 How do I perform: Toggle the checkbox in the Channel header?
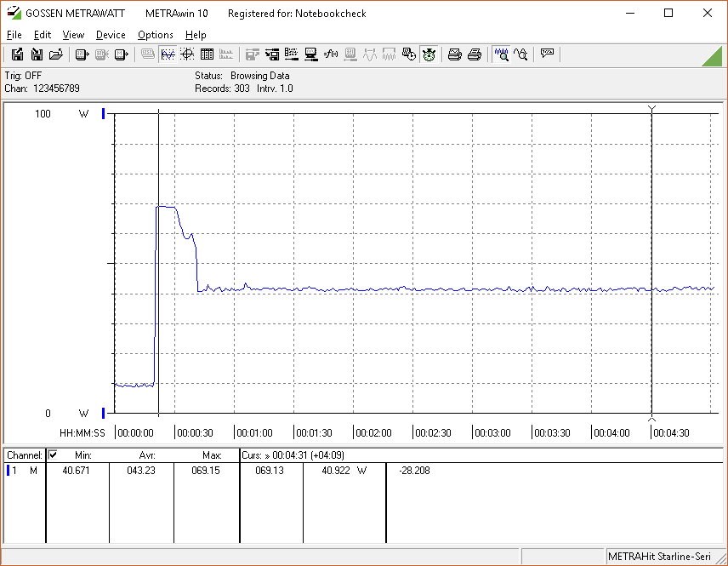pyautogui.click(x=53, y=455)
